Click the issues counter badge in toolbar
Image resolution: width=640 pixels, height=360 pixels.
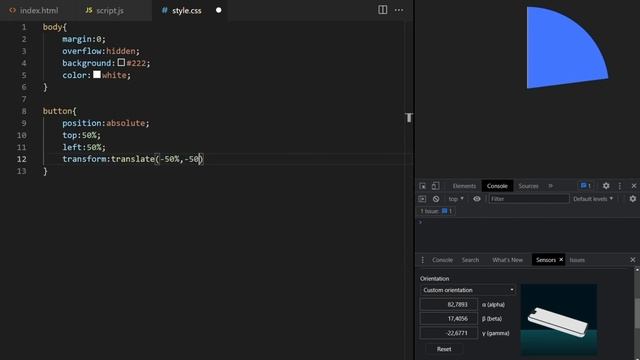[x=586, y=186]
